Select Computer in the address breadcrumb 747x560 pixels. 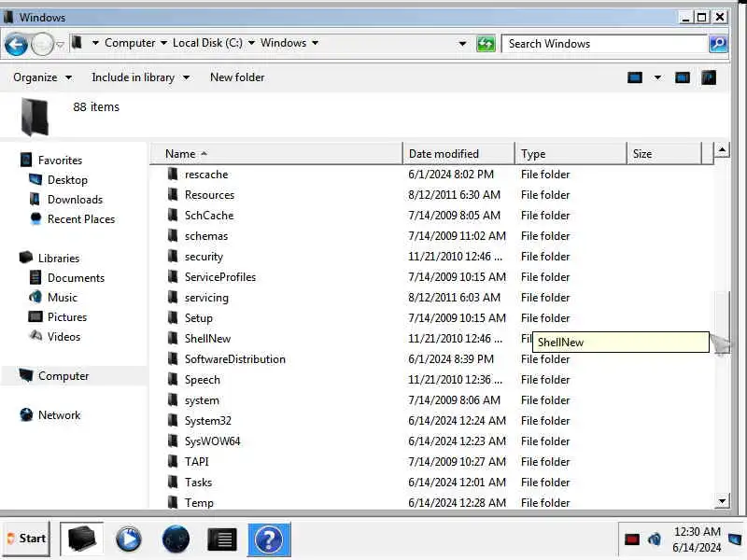(130, 43)
